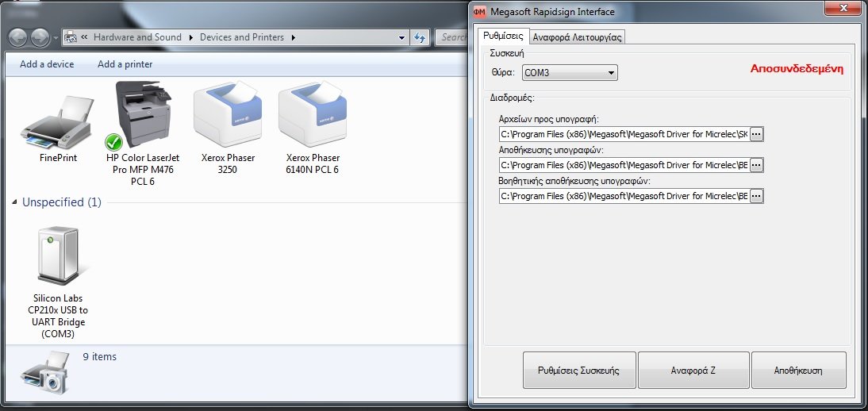This screenshot has height=411, width=868.
Task: Browse path for Βοηθητικής αποθήκευσης υπογραφών
Action: pos(756,195)
